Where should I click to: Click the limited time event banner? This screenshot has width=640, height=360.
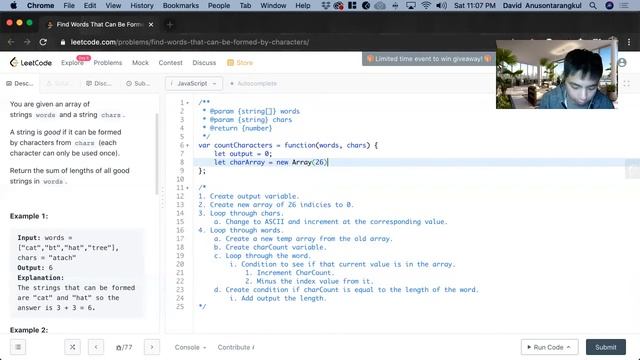(429, 59)
